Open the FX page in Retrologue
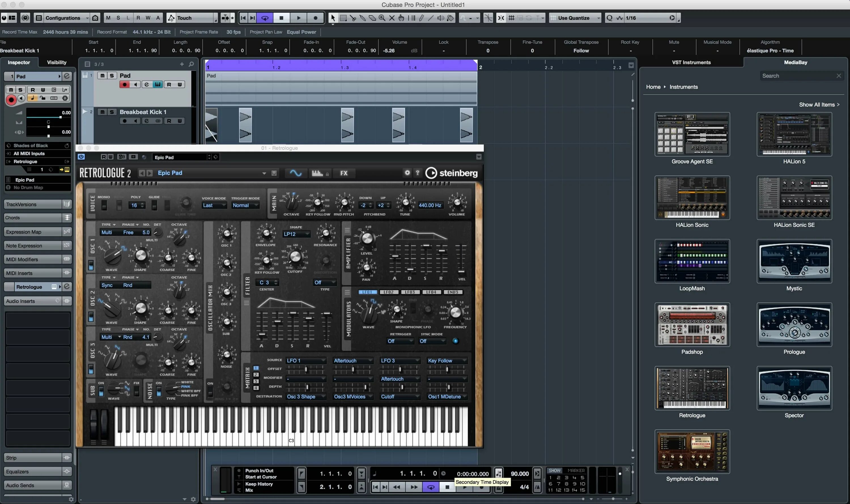 344,173
